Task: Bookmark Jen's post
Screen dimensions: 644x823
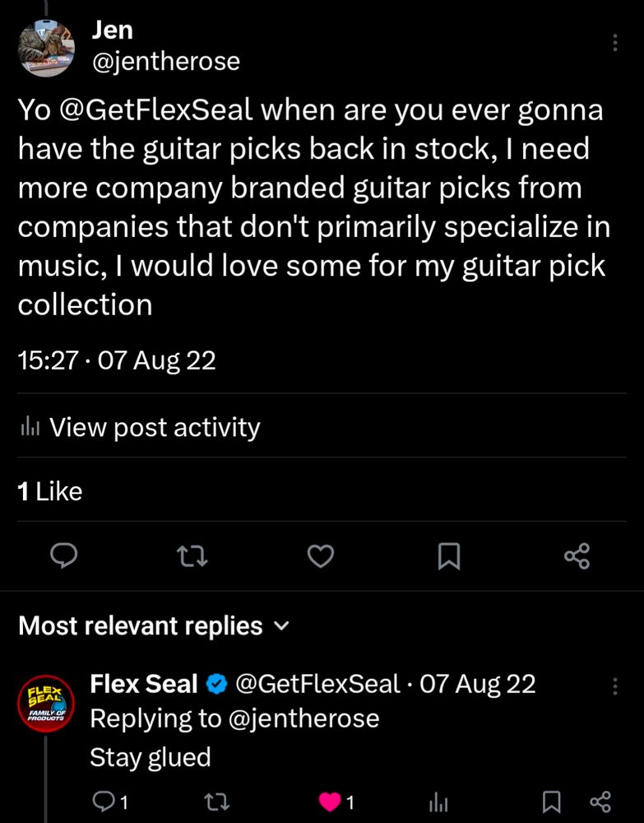Action: tap(449, 556)
